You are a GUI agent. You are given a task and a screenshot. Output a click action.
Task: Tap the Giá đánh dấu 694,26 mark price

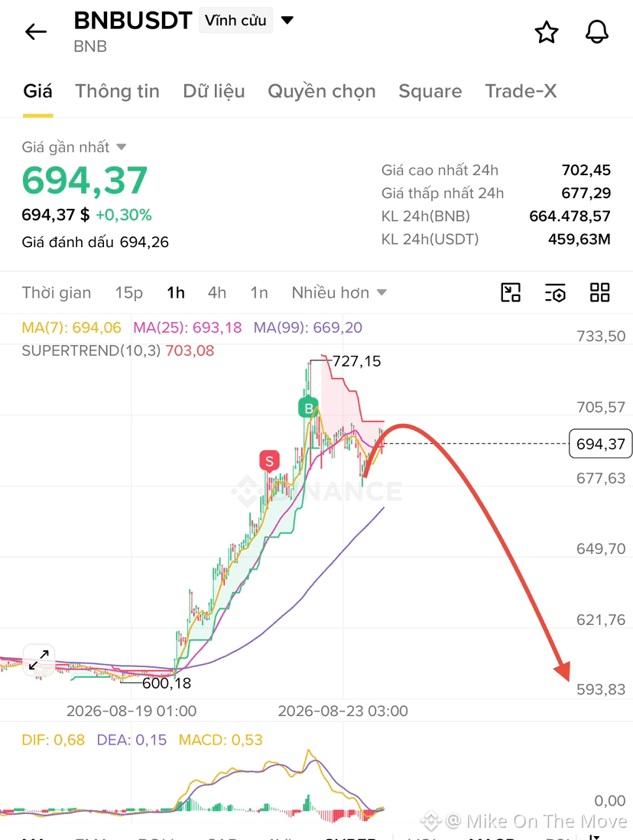96,243
